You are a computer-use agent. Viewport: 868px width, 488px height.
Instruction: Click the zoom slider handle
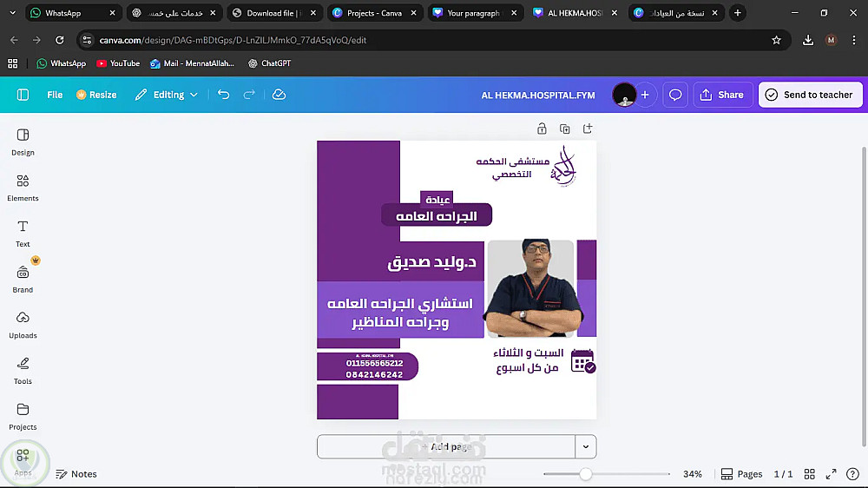(586, 474)
